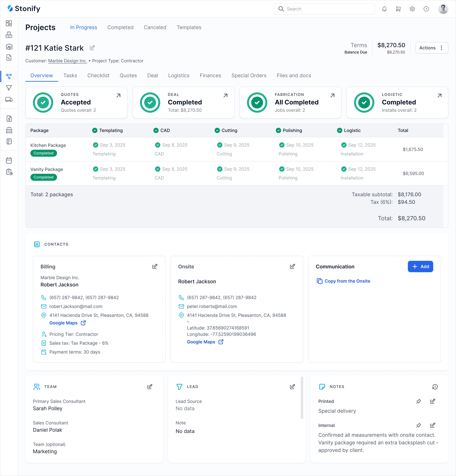Screen dimensions: 456x476
Task: Open the Actions dropdown menu
Action: (x=432, y=48)
